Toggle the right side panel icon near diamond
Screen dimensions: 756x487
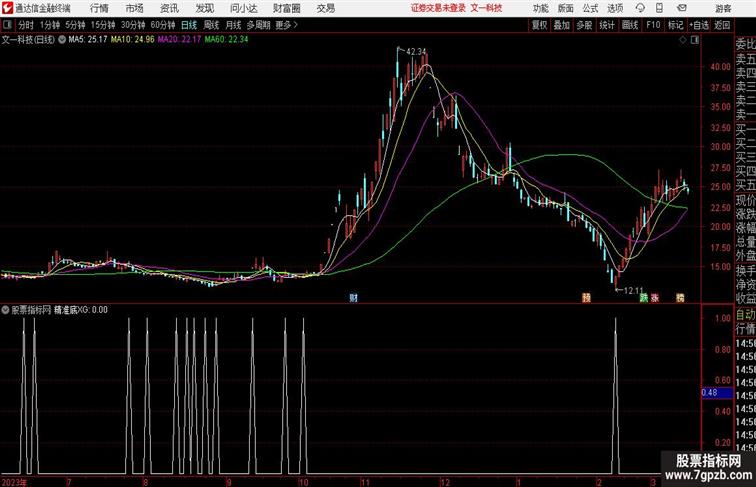[x=695, y=40]
